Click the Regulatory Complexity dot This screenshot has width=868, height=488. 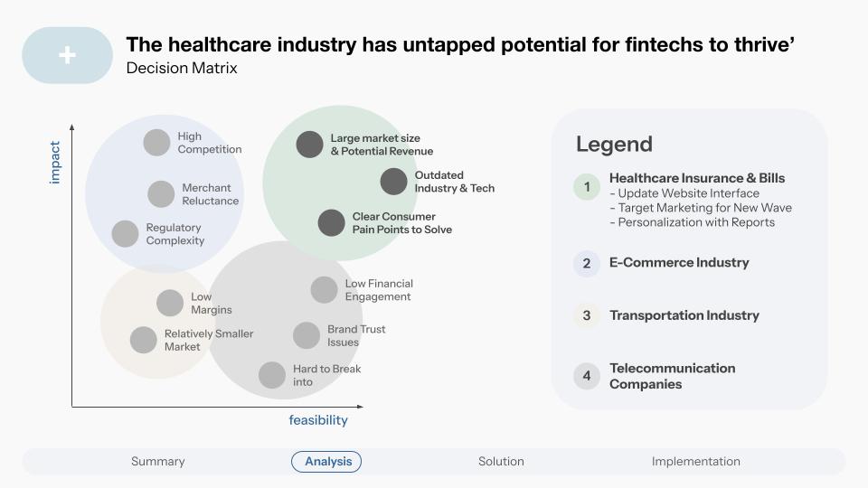point(125,233)
